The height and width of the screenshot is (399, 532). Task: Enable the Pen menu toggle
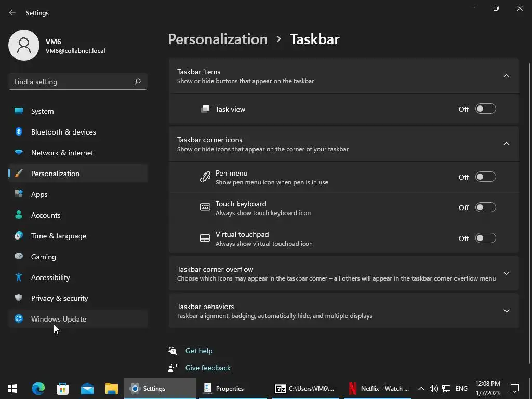point(486,177)
